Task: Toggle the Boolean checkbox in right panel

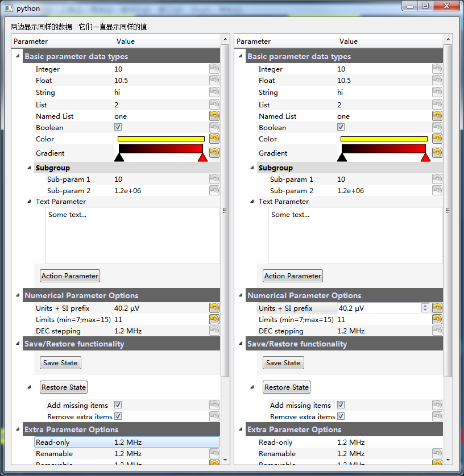Action: tap(341, 127)
